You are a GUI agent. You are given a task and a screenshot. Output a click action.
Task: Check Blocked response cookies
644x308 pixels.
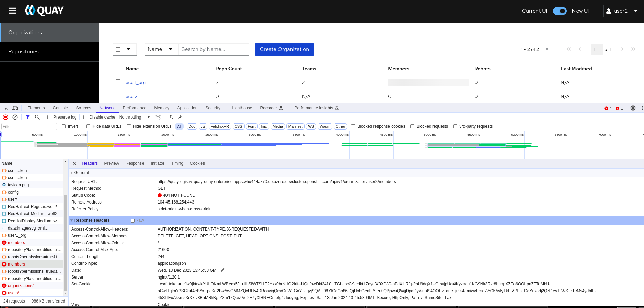click(x=353, y=126)
